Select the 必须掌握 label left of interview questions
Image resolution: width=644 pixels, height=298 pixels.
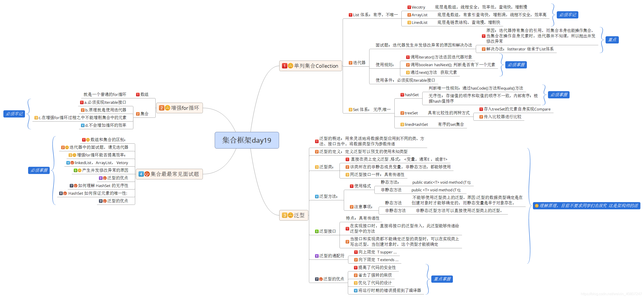tap(39, 170)
